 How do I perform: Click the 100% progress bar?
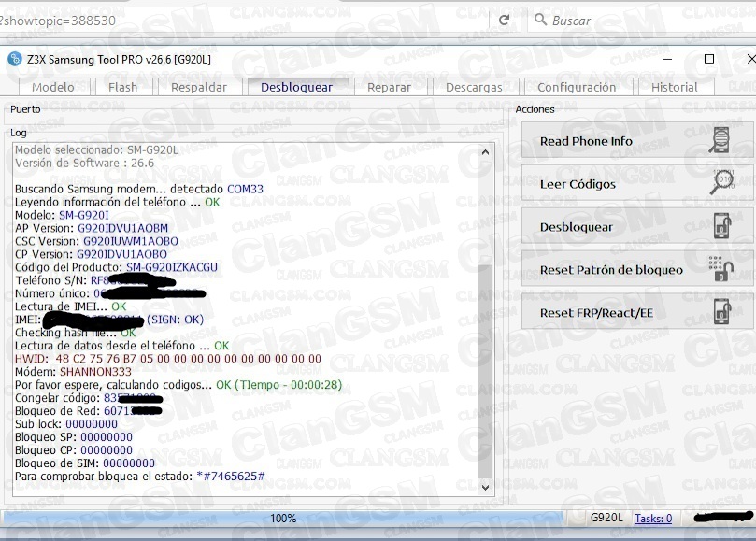pyautogui.click(x=283, y=519)
